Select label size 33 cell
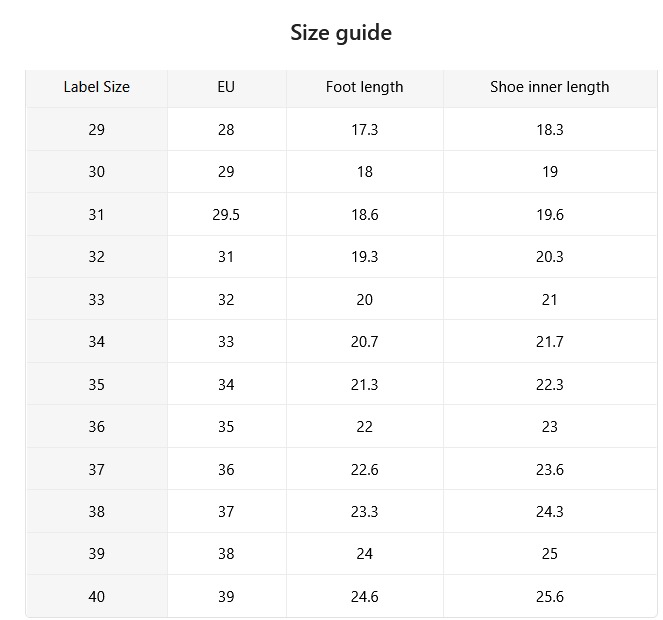 pyautogui.click(x=97, y=299)
